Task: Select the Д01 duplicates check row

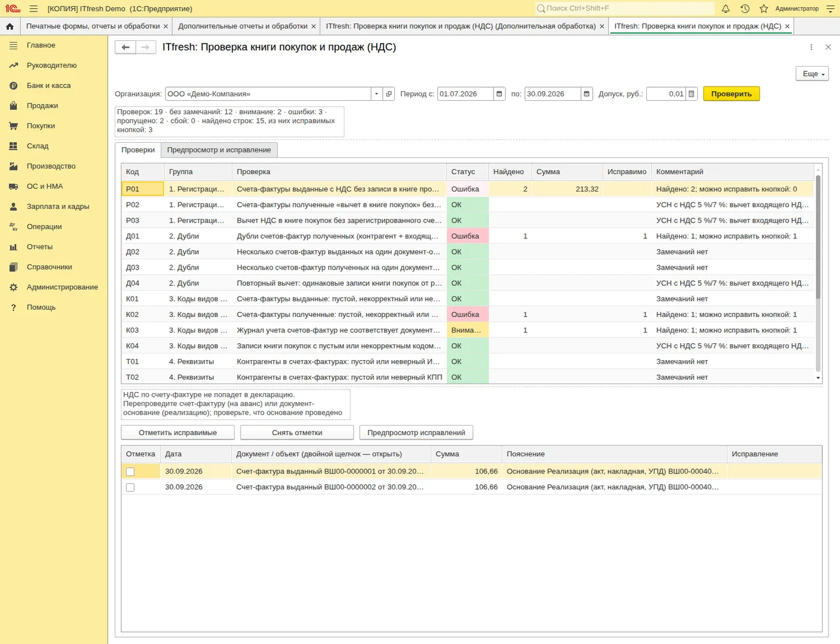Action: coord(467,236)
